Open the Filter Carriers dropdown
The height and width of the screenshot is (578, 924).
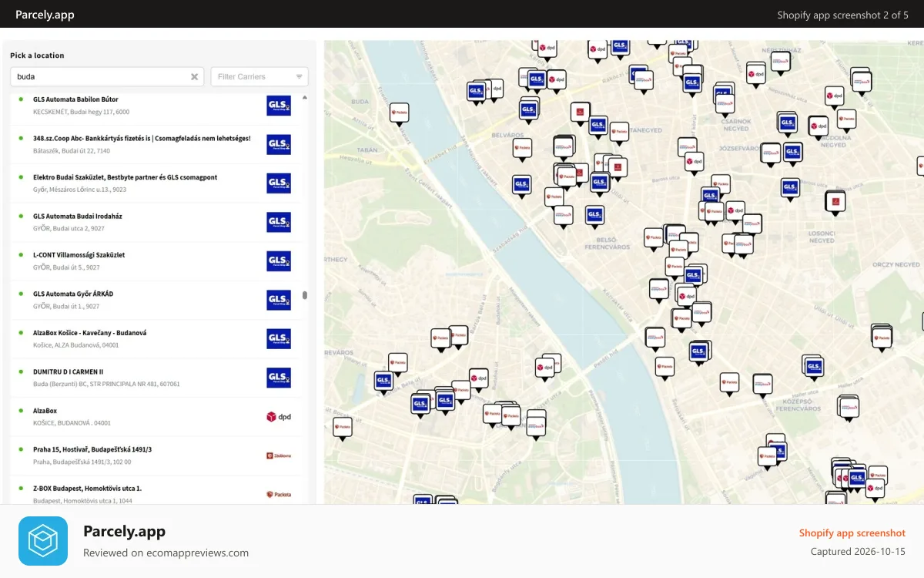[x=259, y=77]
